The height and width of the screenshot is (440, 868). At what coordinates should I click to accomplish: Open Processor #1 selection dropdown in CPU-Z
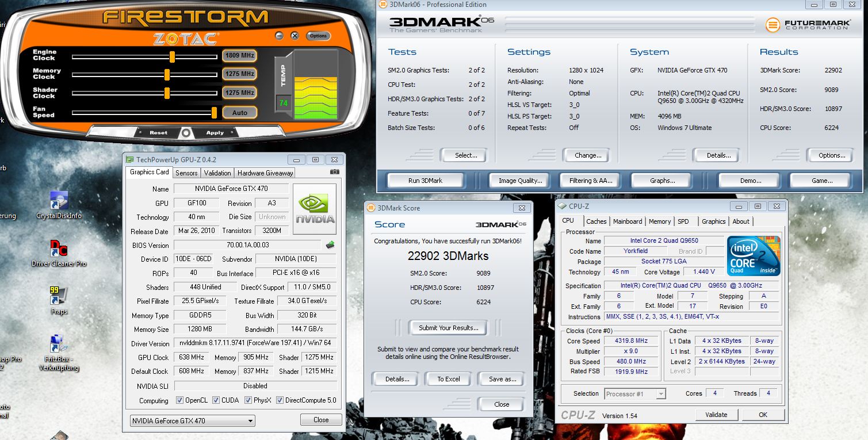click(x=635, y=394)
